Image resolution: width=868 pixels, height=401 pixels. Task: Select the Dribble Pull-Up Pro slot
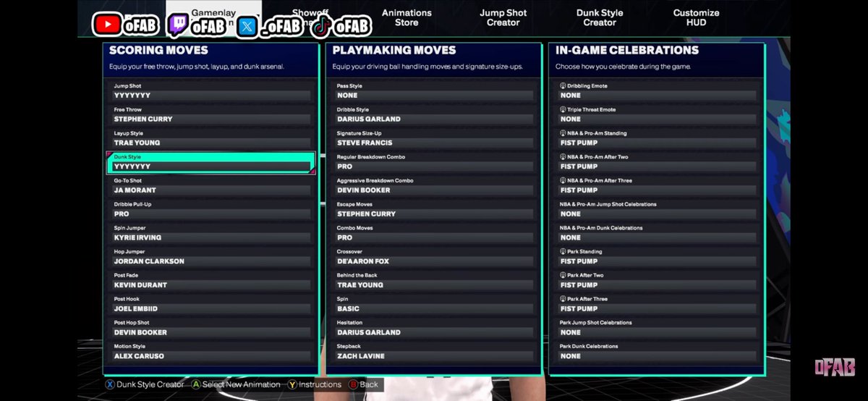pyautogui.click(x=211, y=210)
